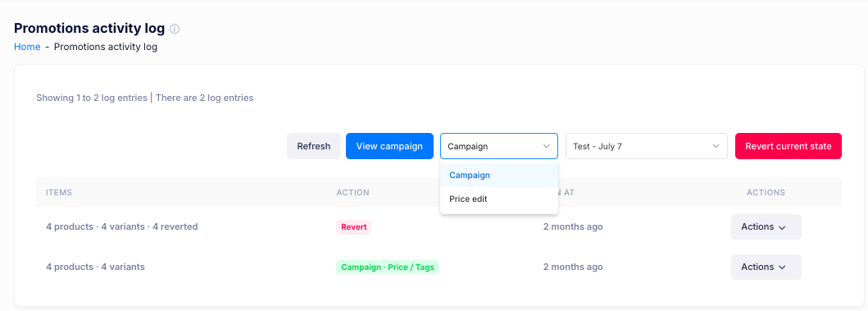Click the log entries count summary text
This screenshot has height=311, width=868.
[145, 98]
